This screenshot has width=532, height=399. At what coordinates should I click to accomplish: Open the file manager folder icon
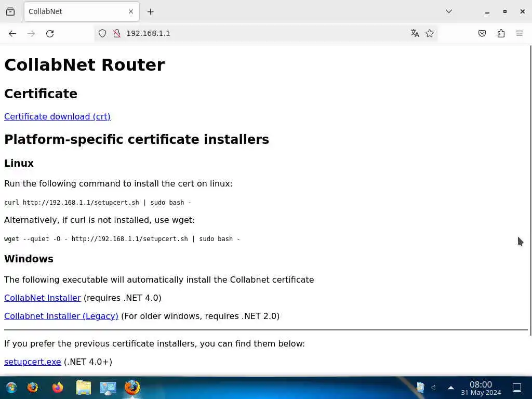click(x=84, y=388)
